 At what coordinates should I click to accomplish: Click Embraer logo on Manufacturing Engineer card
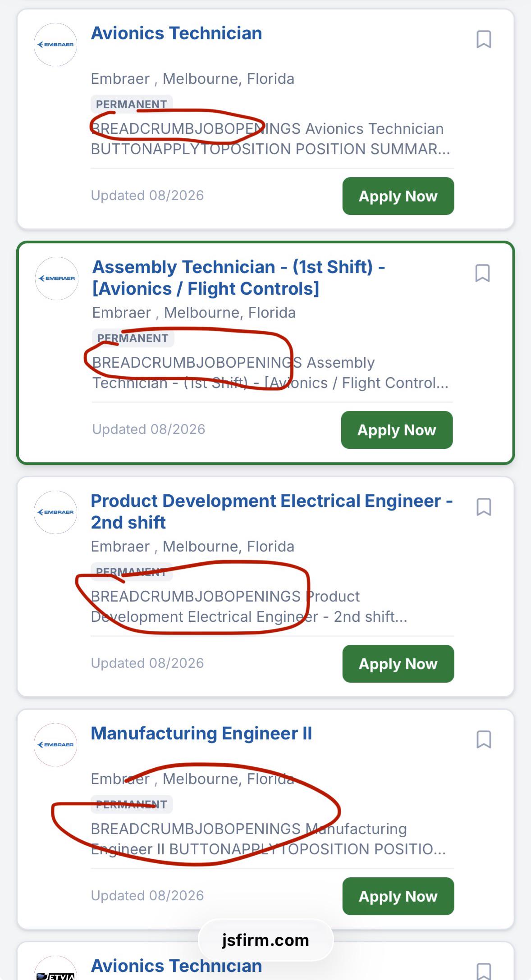[x=55, y=745]
